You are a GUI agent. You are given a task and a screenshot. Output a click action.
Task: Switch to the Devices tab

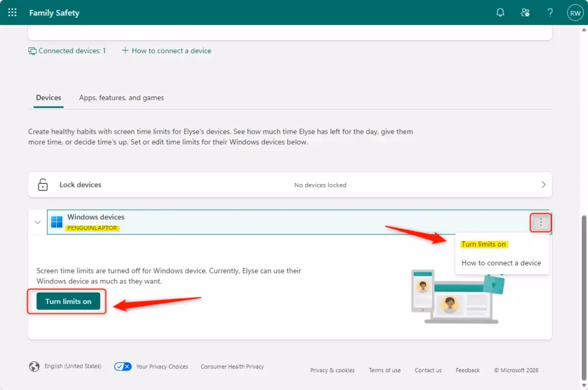point(48,97)
